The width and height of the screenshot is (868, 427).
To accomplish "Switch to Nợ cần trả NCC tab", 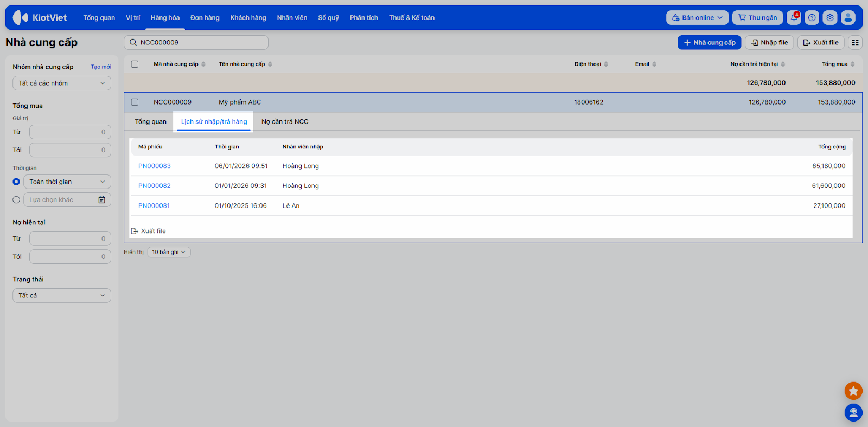I will tap(285, 121).
